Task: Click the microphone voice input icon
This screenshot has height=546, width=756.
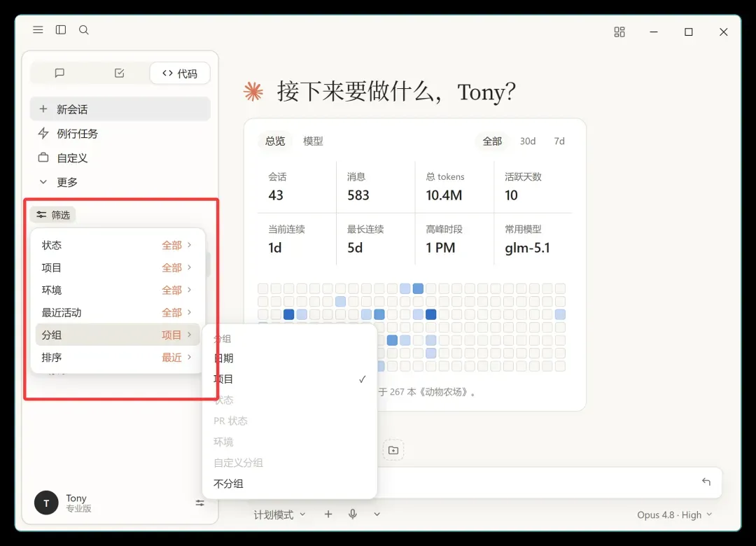Action: tap(353, 514)
